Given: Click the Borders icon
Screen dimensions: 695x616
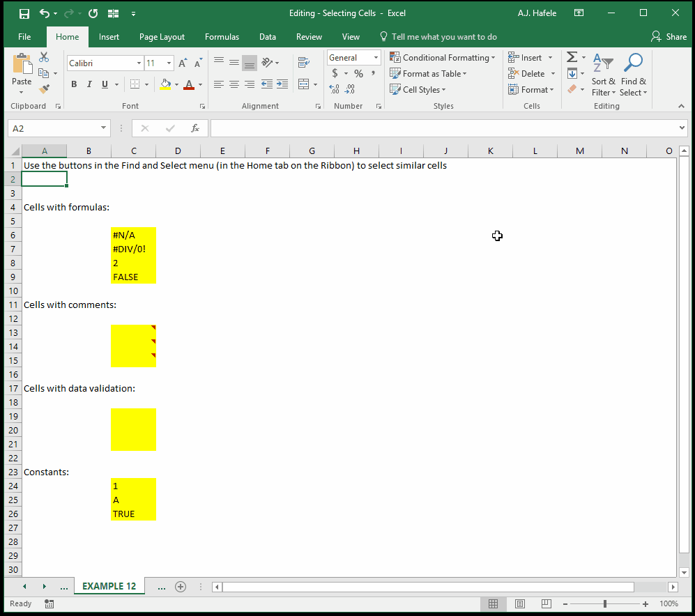Looking at the screenshot, I should tap(135, 84).
